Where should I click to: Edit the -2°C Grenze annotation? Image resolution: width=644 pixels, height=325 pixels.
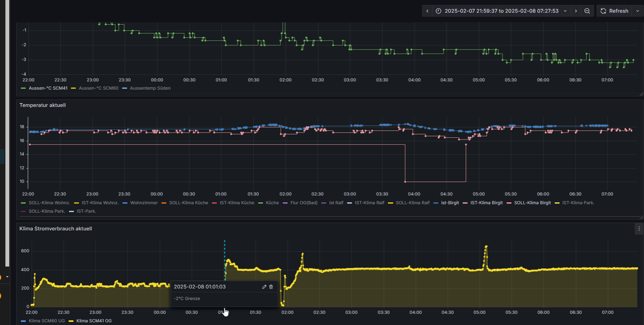[x=264, y=287]
